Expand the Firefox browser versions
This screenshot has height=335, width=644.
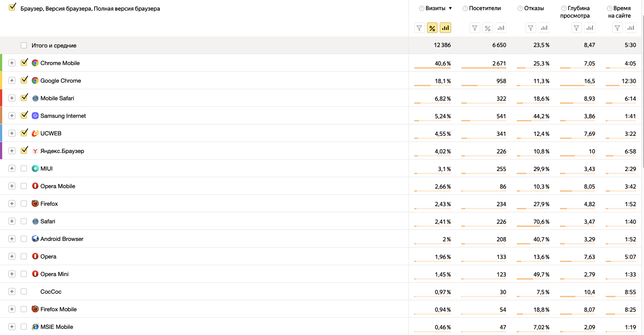pyautogui.click(x=12, y=204)
